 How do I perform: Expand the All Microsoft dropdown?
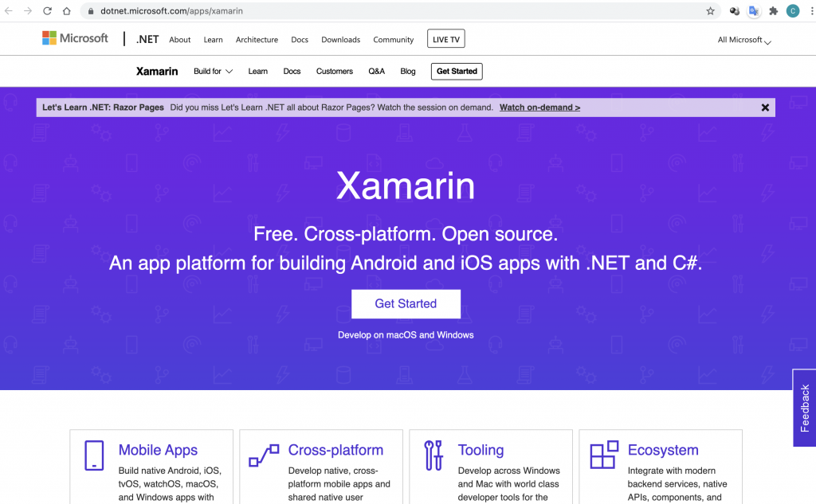[x=744, y=40]
